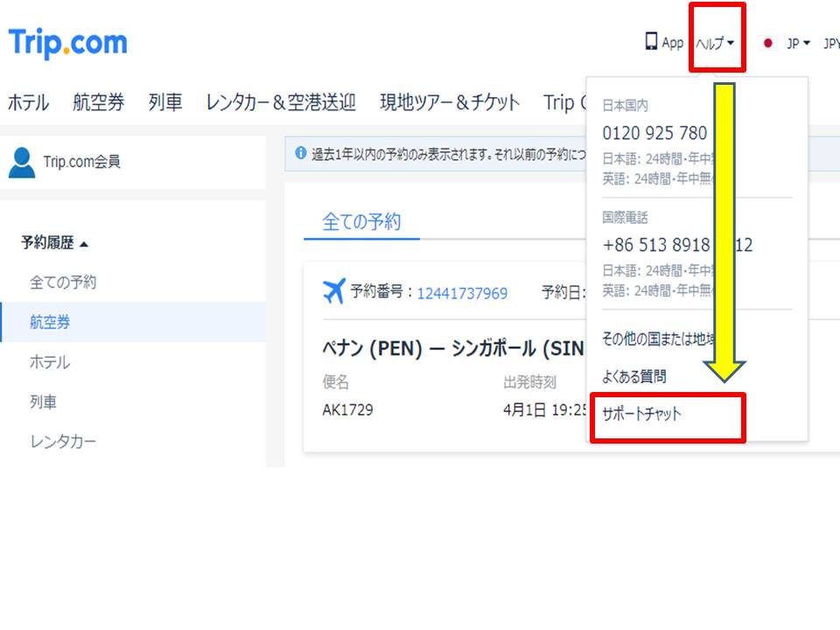840x630 pixels.
Task: Click the 日本国内 heading in help menu
Action: pos(625,105)
